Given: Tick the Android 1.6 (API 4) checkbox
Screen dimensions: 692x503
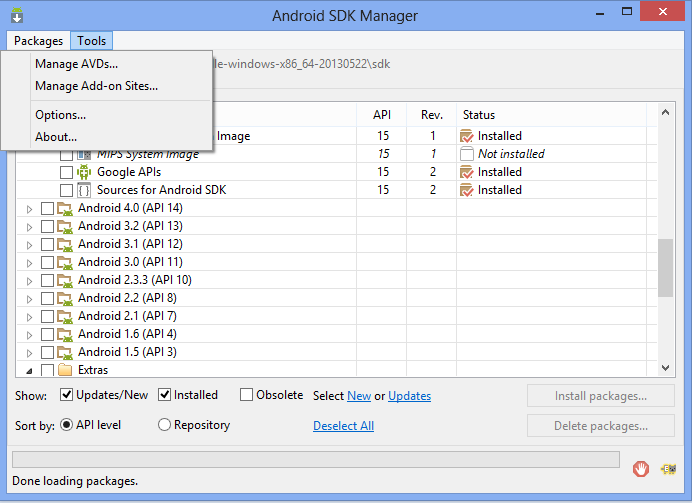Looking at the screenshot, I should tap(47, 334).
